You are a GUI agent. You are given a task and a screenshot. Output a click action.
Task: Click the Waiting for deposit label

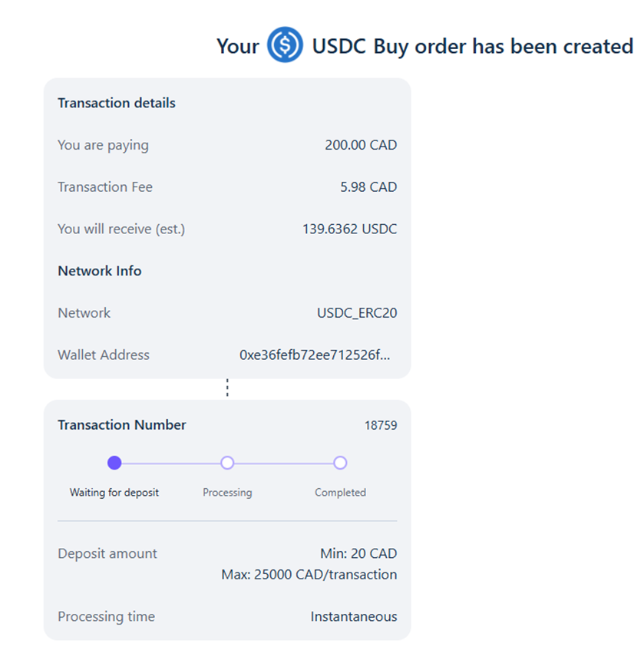114,493
